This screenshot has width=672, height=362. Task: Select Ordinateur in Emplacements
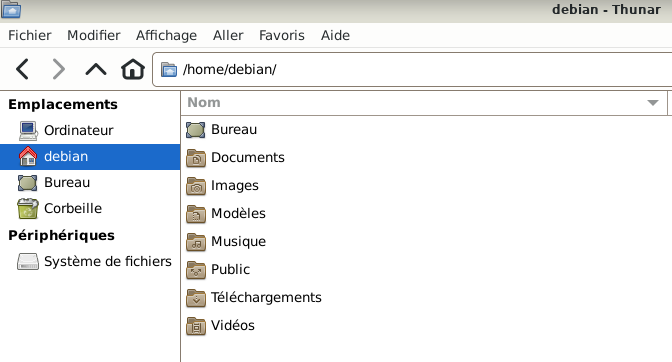66,130
